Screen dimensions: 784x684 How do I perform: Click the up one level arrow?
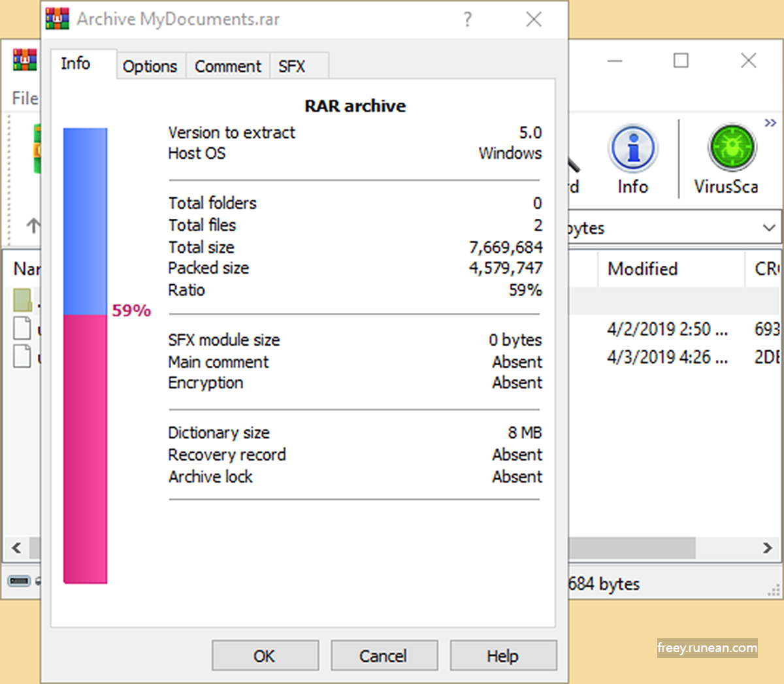pos(32,226)
